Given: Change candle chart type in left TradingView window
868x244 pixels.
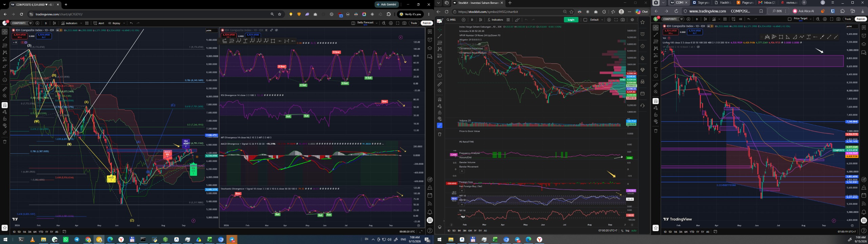Looking at the screenshot, I should click(54, 23).
